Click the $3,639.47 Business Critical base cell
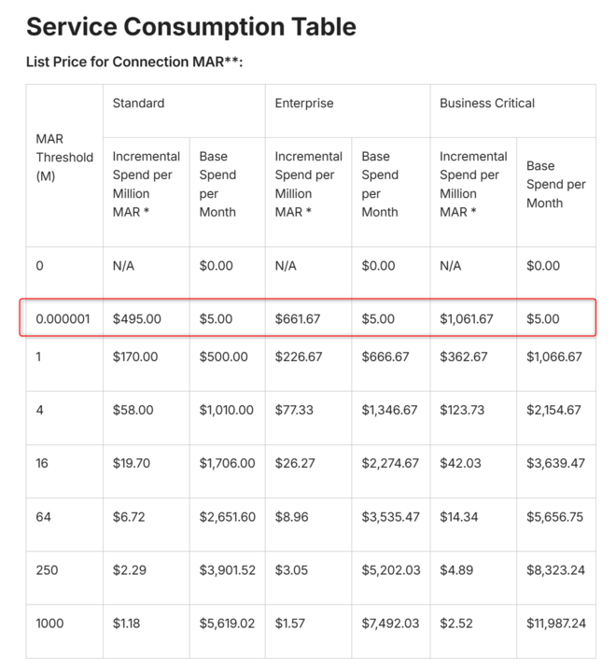This screenshot has width=616, height=672. (555, 462)
